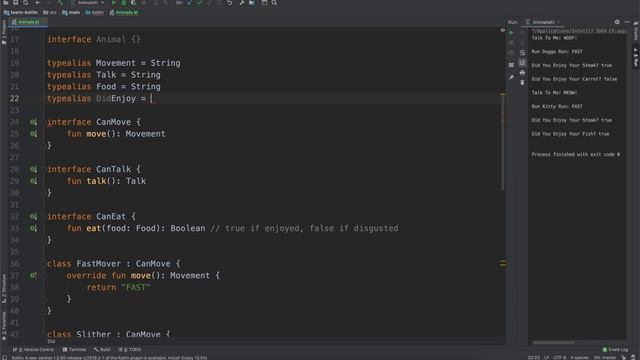Click the Kotlin plugin update status message
640x360 pixels.
[x=109, y=358]
